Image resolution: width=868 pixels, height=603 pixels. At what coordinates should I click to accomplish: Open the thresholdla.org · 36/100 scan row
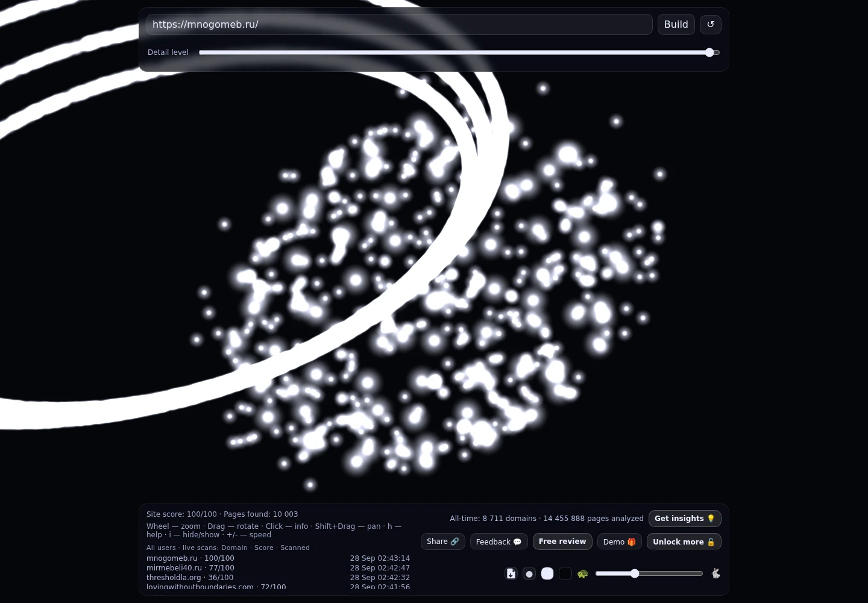[x=278, y=578]
